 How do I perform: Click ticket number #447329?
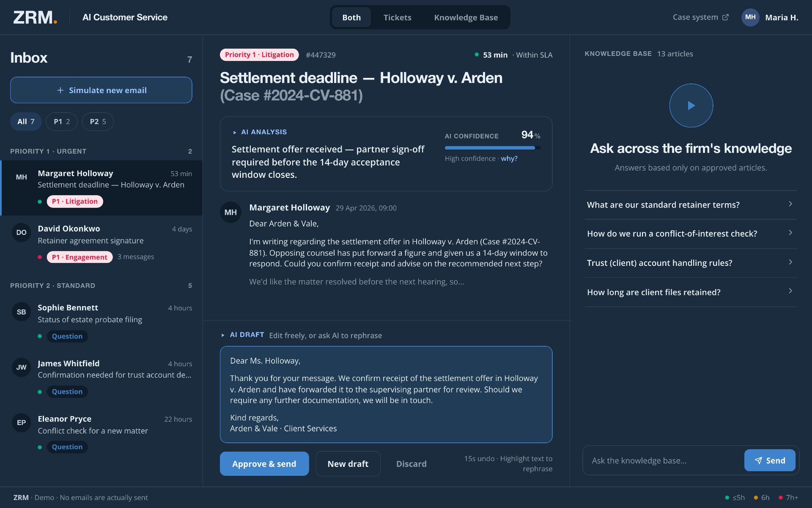coord(321,55)
